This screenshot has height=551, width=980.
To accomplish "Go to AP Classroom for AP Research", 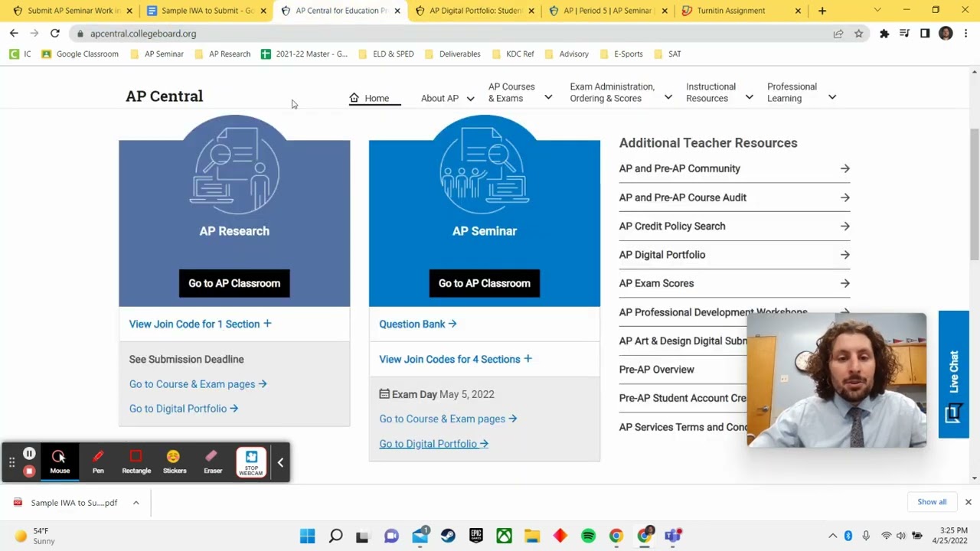I will (234, 283).
